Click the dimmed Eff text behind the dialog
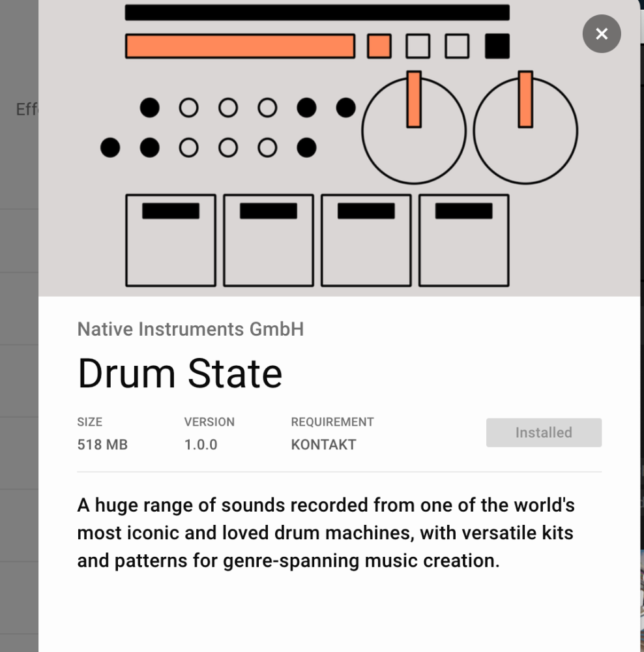 coord(27,110)
